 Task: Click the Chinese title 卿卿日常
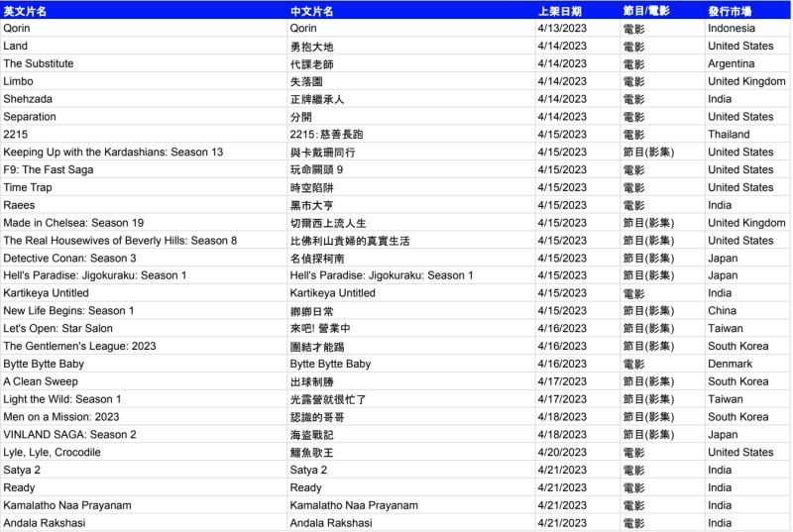coord(311,311)
